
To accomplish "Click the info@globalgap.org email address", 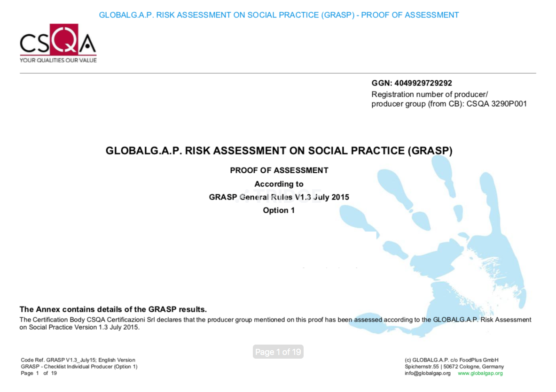I will click(427, 373).
